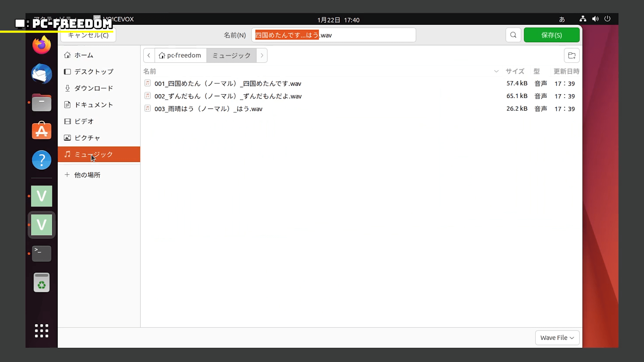Click sort arrow in name column header
This screenshot has width=644, height=362.
pos(496,71)
